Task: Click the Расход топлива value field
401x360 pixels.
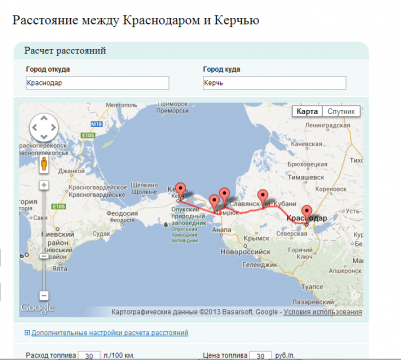Action: point(89,355)
